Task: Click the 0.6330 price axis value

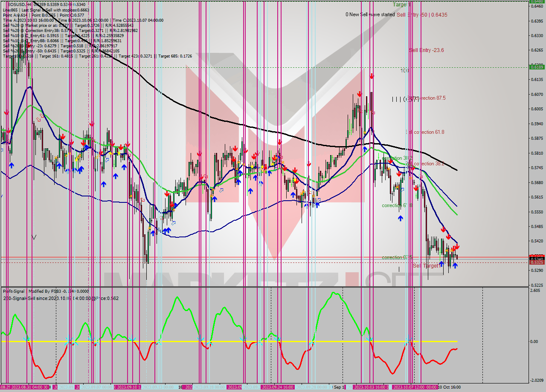Action: click(x=537, y=35)
